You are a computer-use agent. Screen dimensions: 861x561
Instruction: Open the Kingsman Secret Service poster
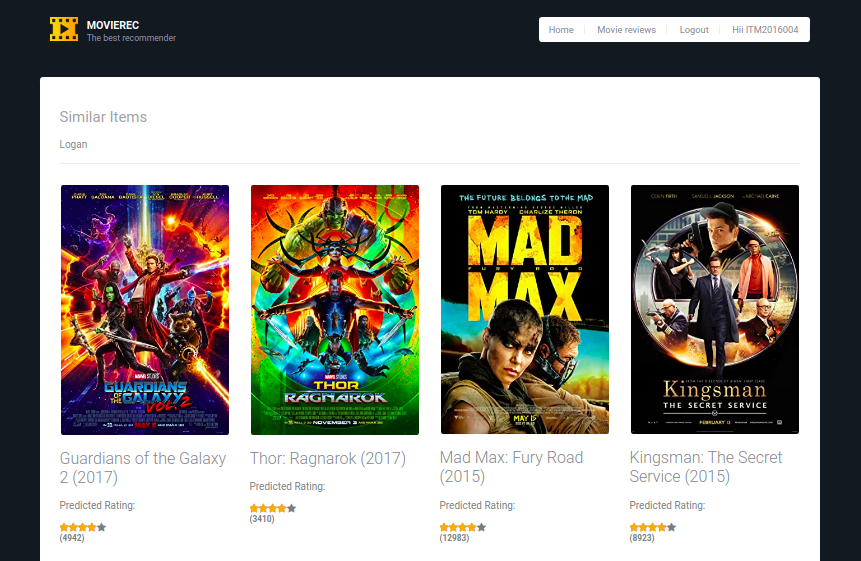point(715,310)
